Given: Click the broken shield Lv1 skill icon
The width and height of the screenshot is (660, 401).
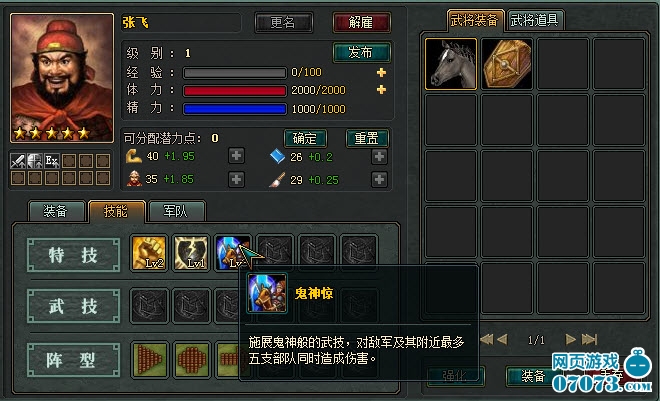Looking at the screenshot, I should click(x=191, y=252).
